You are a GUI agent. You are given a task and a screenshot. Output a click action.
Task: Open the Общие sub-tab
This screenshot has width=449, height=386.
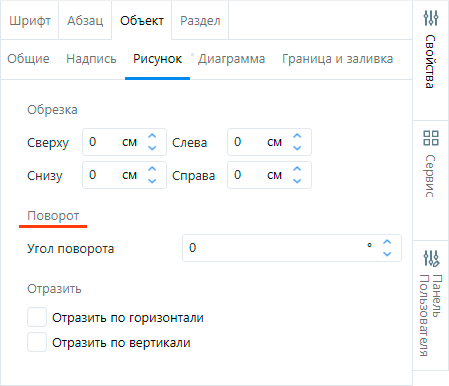click(28, 59)
